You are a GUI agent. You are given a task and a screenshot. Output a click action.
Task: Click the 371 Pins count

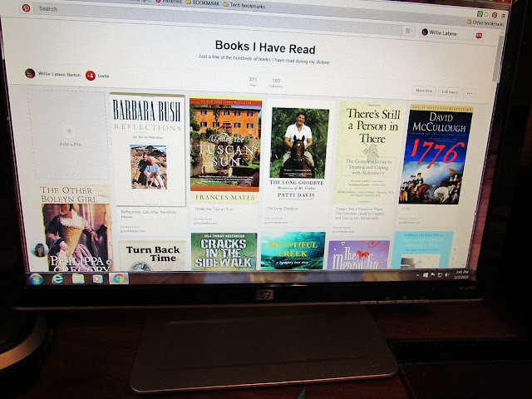pos(253,81)
